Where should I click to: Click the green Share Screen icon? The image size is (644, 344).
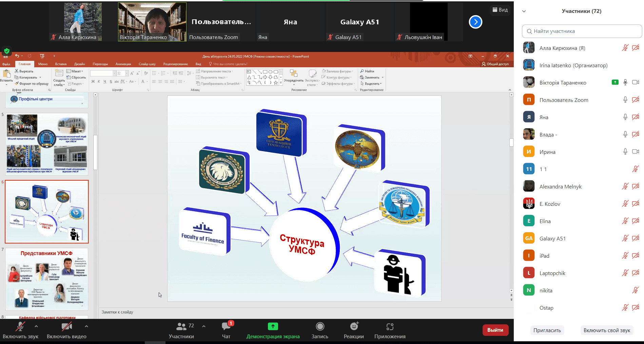tap(273, 326)
